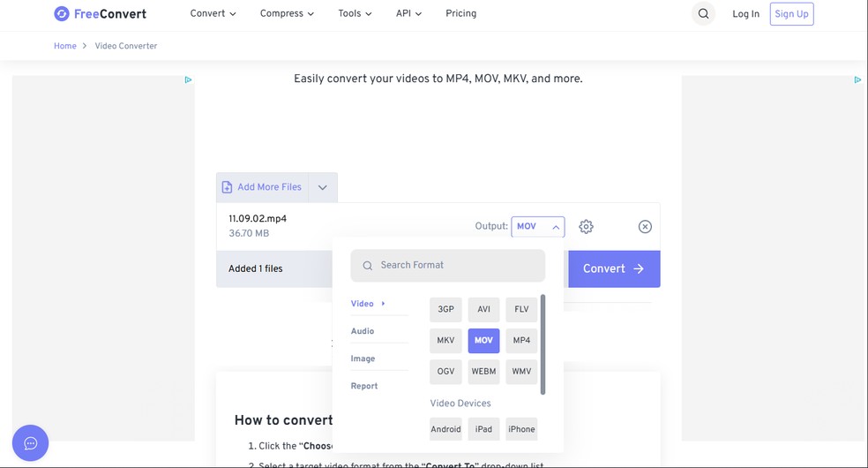Select the Image format category
The height and width of the screenshot is (468, 868).
coord(363,359)
